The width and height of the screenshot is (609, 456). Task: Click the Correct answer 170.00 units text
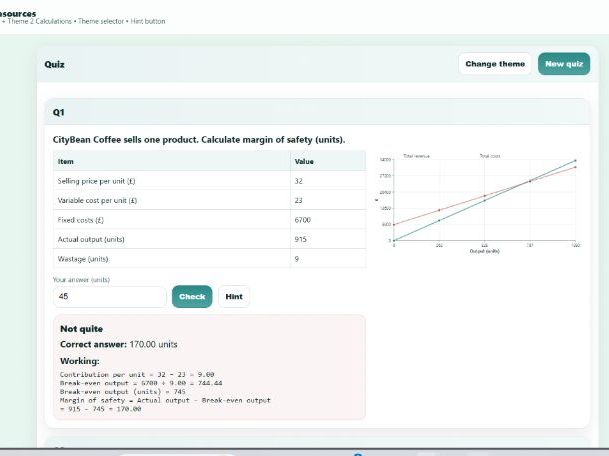point(118,344)
